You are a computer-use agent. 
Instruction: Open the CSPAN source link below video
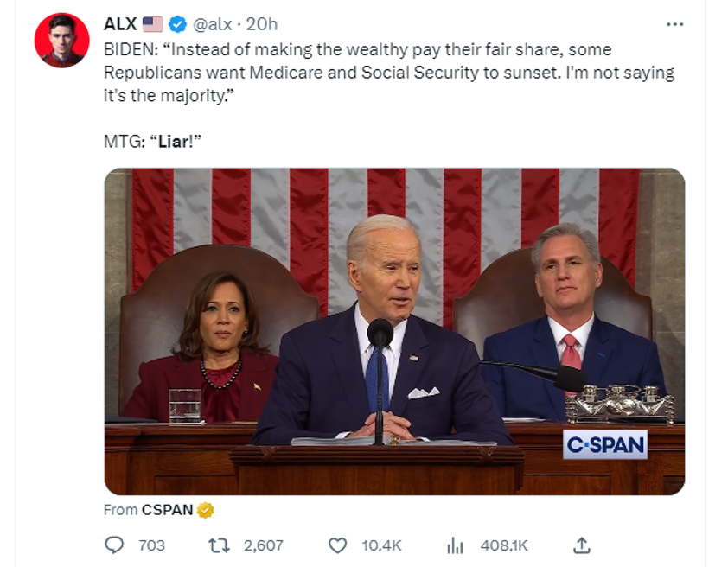167,510
